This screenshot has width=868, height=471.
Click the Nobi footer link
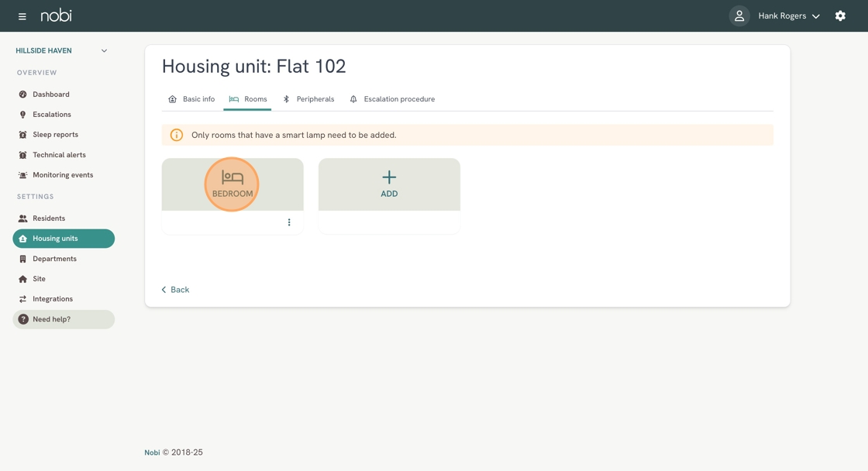(152, 452)
